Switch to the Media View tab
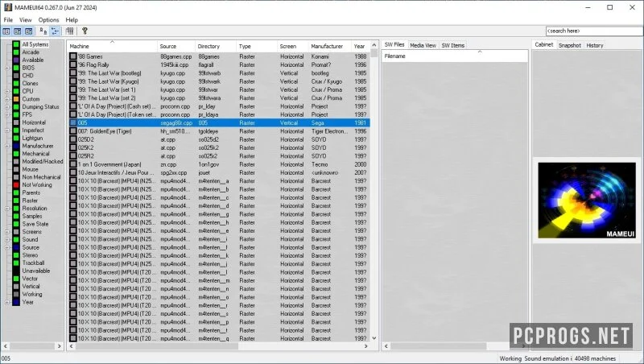Image resolution: width=644 pixels, height=364 pixels. point(423,45)
